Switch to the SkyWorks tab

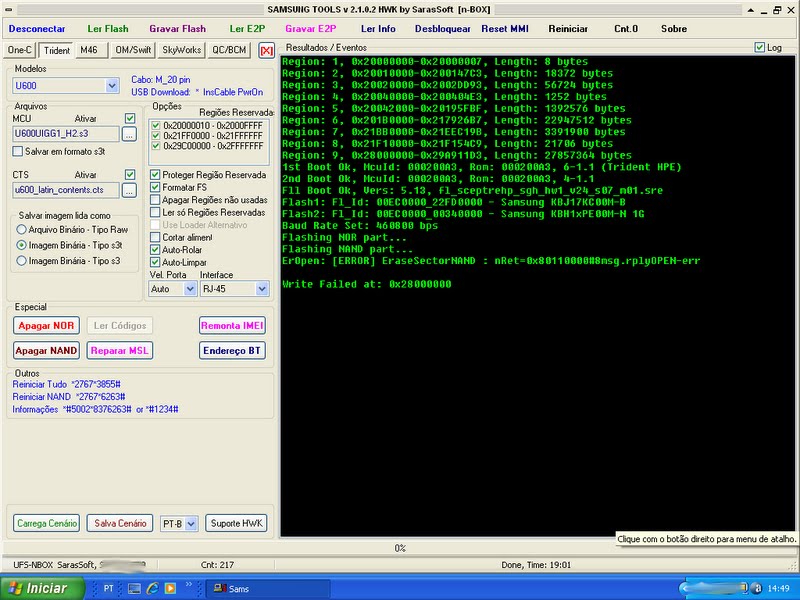182,50
